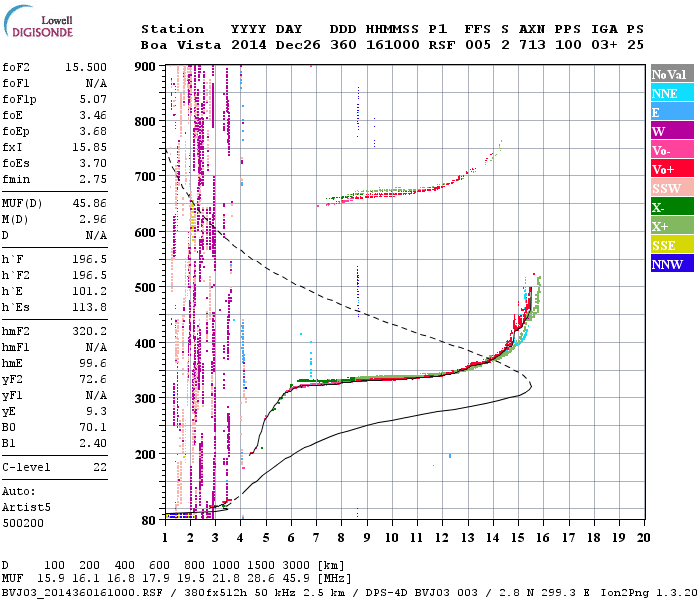Click the foF2 value 15.500
This screenshot has width=700, height=600.
pos(86,67)
